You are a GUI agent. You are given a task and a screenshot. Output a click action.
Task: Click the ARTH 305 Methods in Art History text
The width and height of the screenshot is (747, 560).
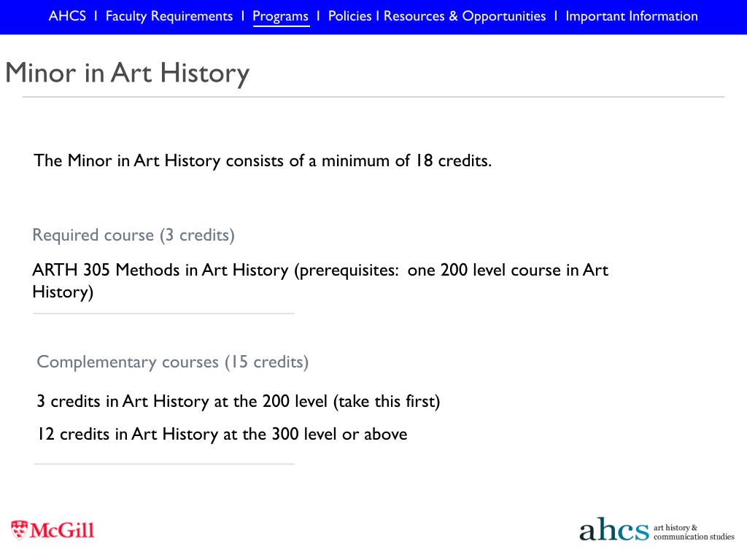160,270
